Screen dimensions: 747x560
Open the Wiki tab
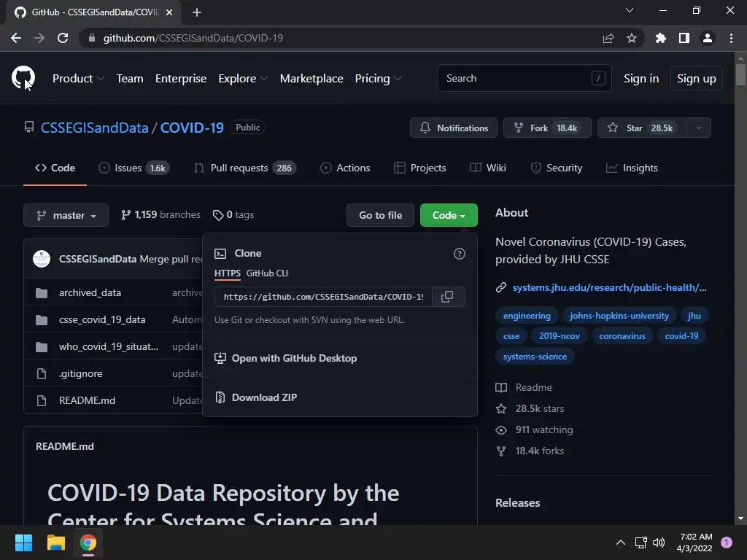coord(488,168)
